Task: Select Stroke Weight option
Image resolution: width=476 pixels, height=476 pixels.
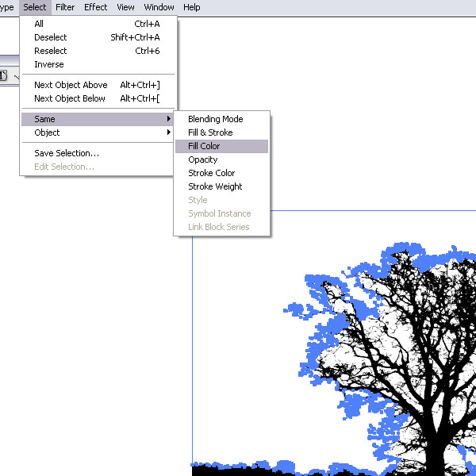Action: [x=221, y=186]
